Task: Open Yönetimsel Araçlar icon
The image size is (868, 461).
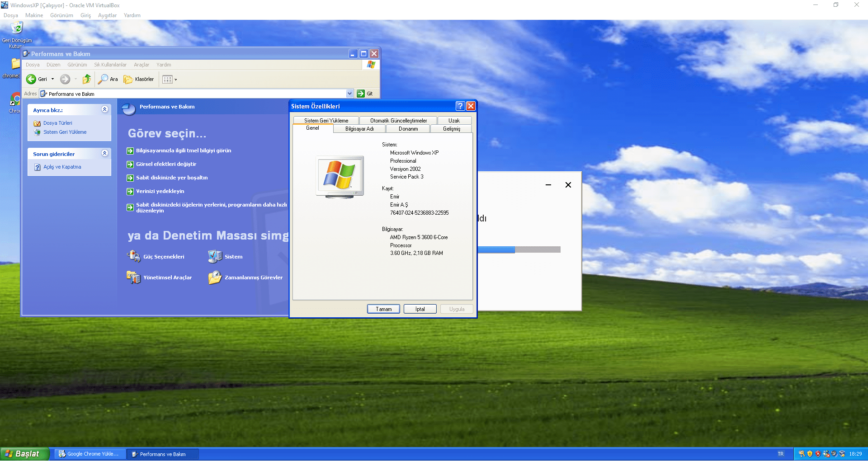Action: click(x=133, y=277)
